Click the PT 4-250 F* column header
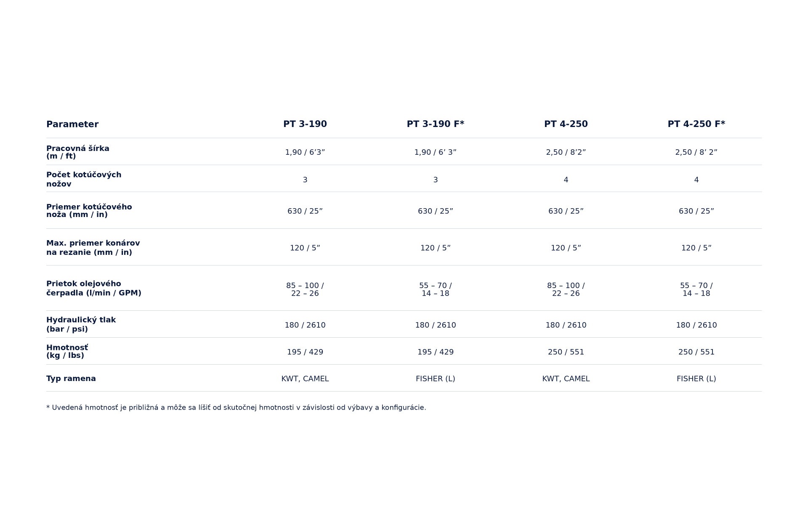 pyautogui.click(x=696, y=124)
